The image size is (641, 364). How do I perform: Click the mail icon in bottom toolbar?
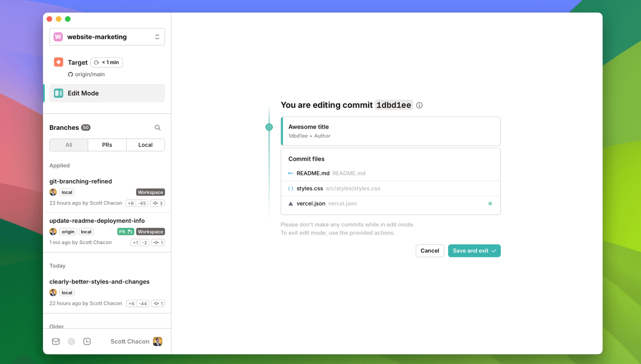tap(55, 341)
